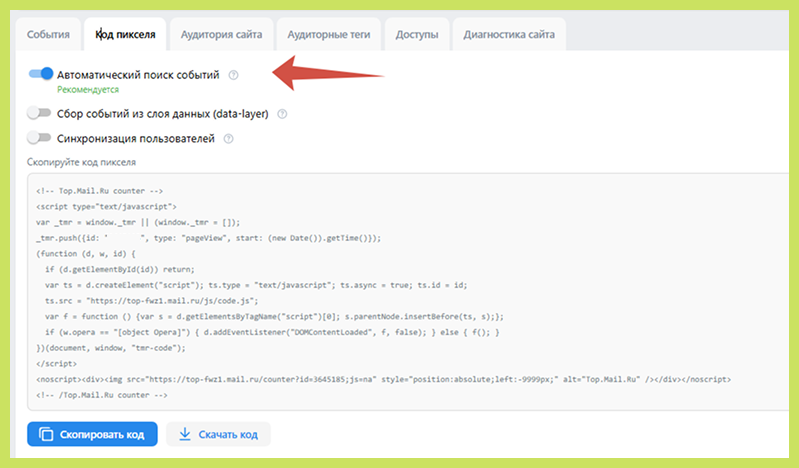This screenshot has height=468, width=799.
Task: Open the Аудиторные теги tab
Action: click(329, 34)
